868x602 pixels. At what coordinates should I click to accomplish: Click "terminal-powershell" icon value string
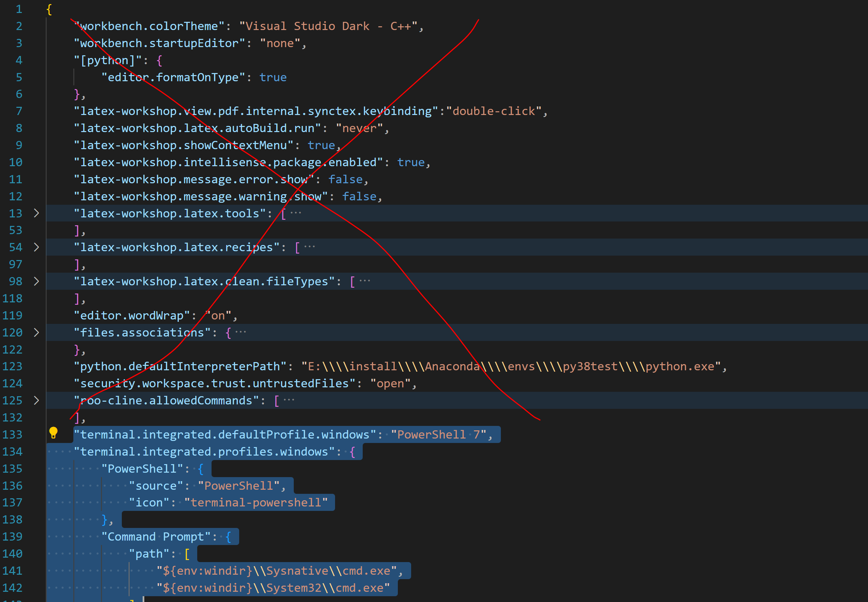click(256, 502)
